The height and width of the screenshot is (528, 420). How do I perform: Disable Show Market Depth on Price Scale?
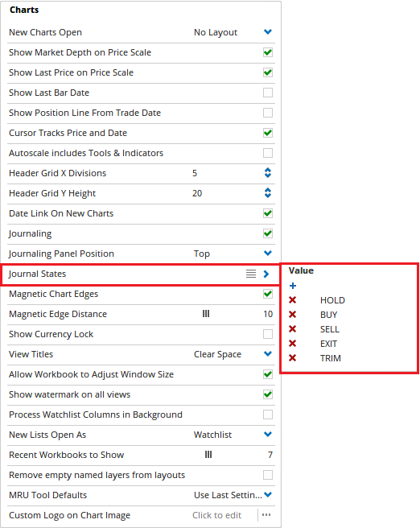(268, 52)
